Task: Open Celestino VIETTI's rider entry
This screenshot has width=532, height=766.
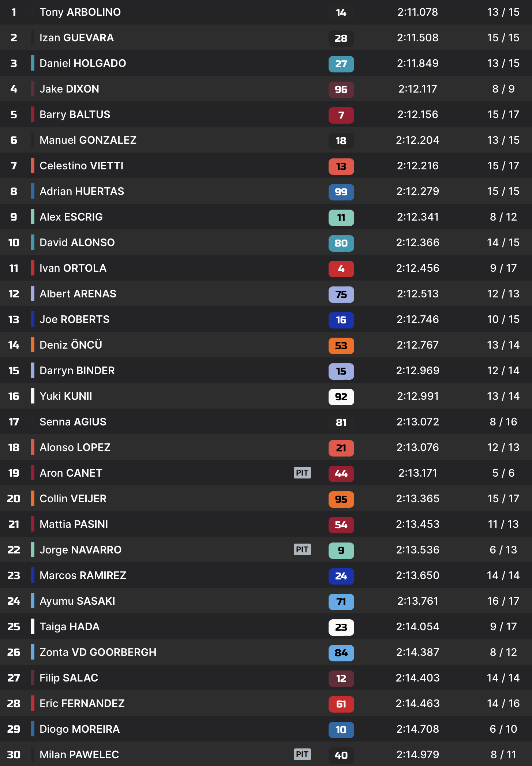Action: [81, 166]
